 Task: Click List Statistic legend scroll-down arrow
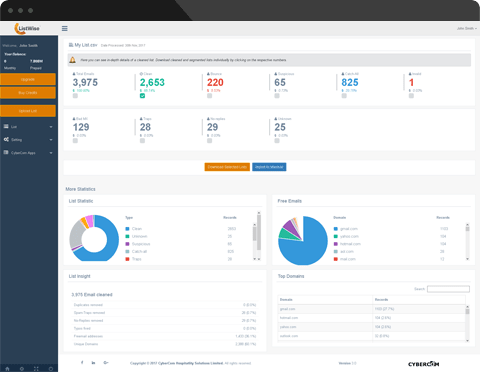click(255, 259)
